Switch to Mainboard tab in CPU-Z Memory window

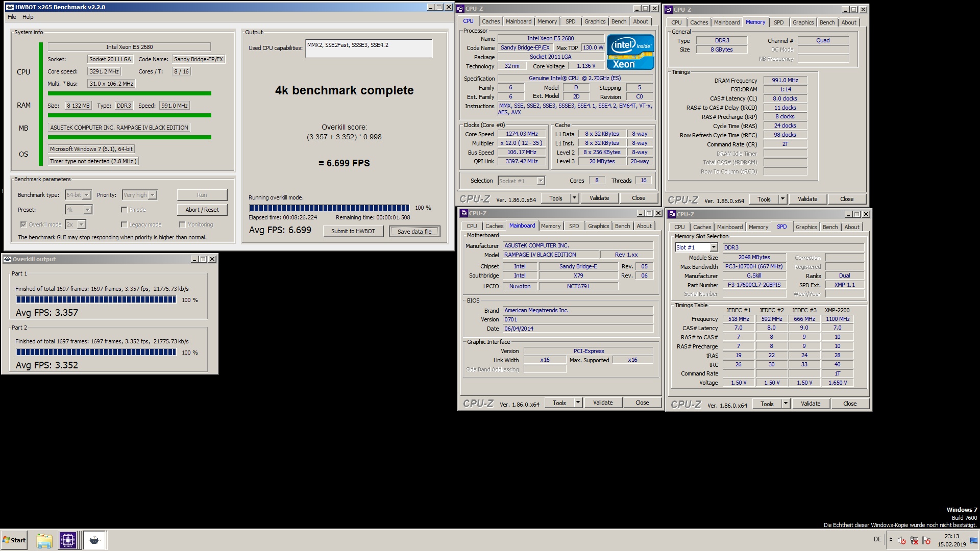(x=727, y=22)
